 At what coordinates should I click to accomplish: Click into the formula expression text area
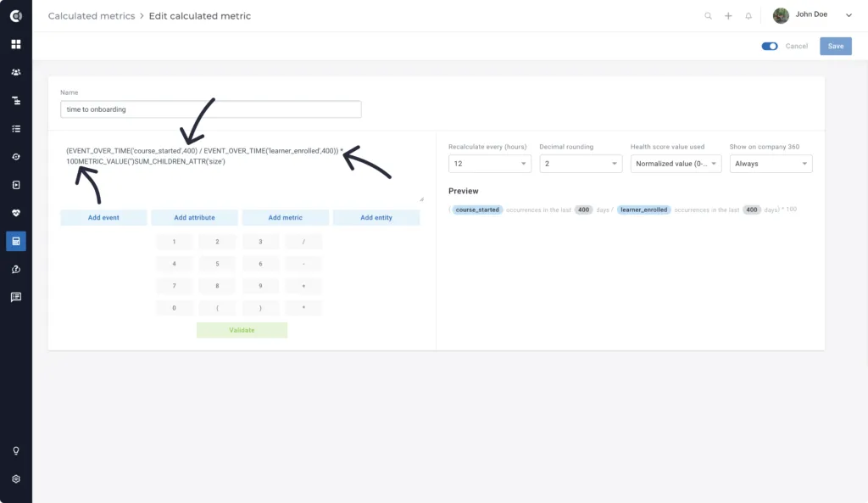tap(242, 171)
